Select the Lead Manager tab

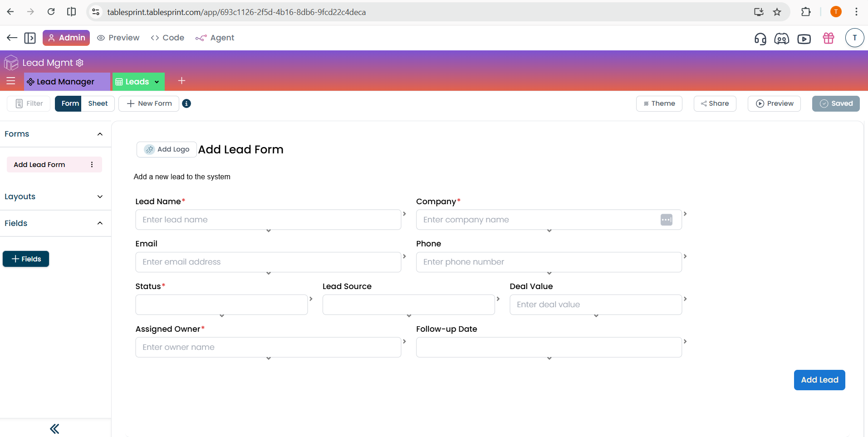(x=65, y=82)
